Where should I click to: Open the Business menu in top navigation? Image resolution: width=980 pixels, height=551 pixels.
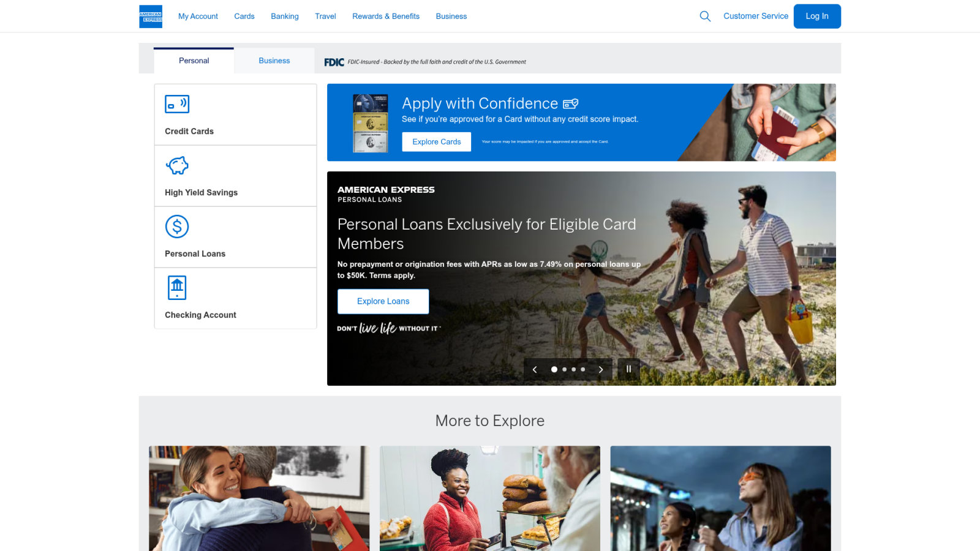pos(451,17)
